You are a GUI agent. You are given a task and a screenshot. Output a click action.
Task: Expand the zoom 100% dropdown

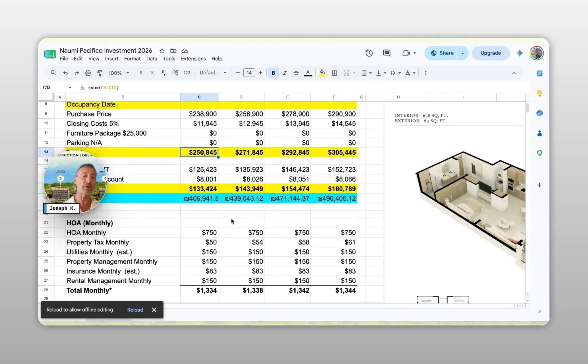tap(119, 73)
